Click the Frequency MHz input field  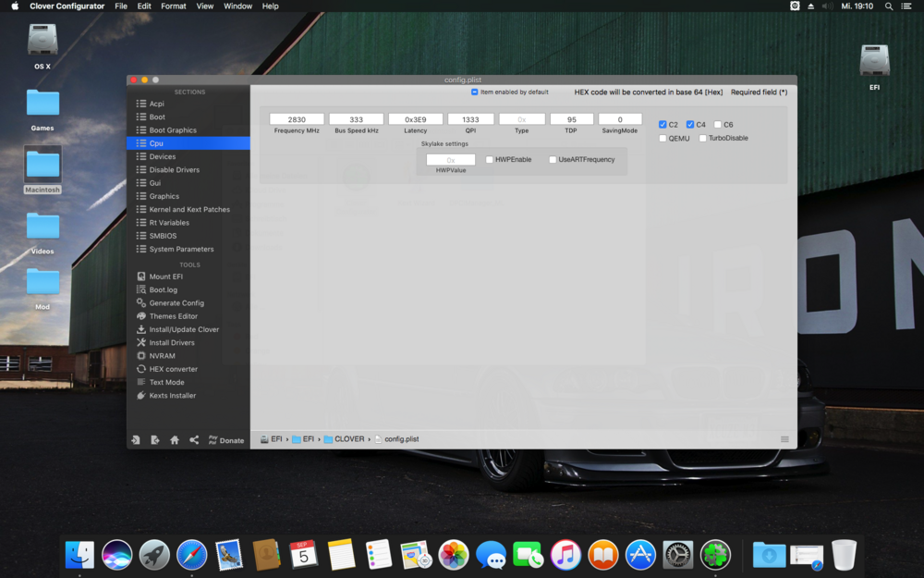click(297, 119)
